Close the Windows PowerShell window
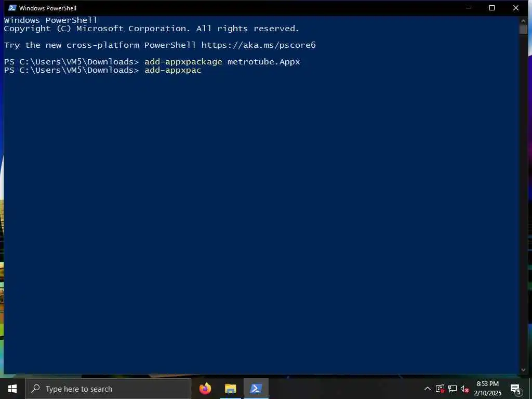The height and width of the screenshot is (399, 532). click(x=516, y=8)
